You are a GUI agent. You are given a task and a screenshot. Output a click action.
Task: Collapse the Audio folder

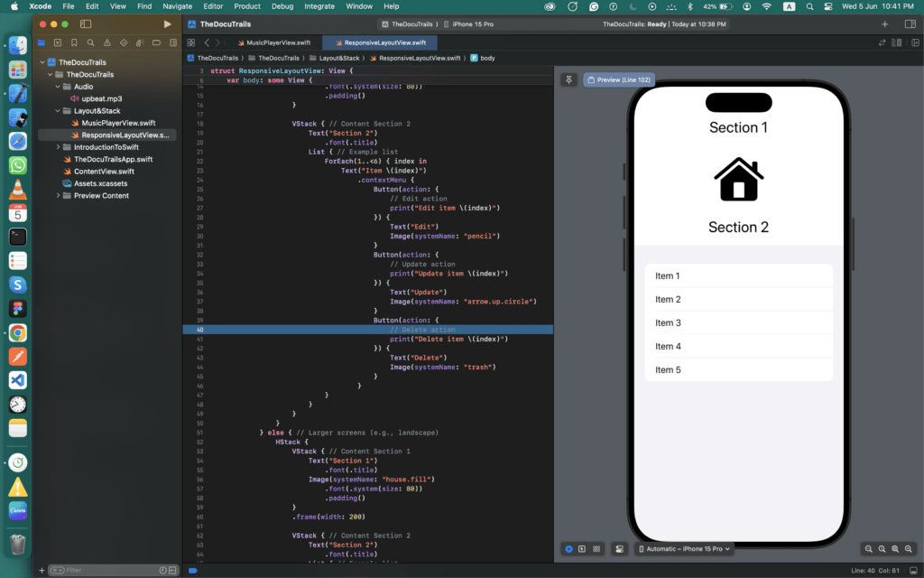58,87
